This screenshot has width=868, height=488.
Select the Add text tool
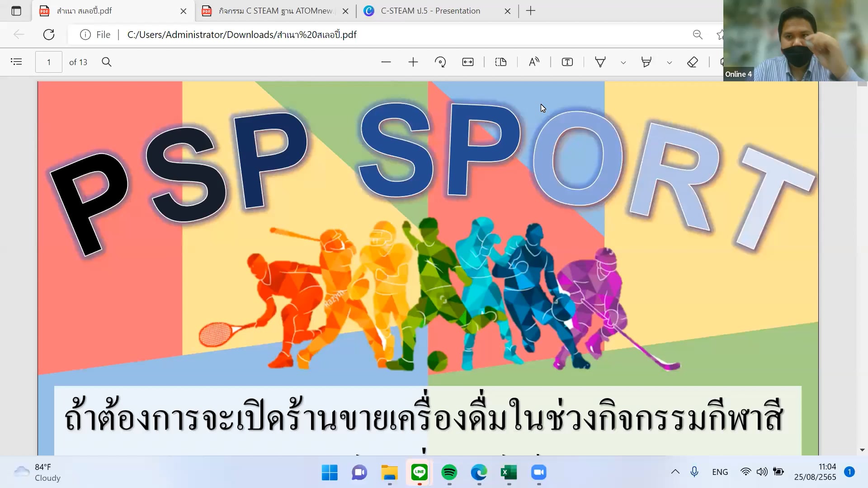click(x=567, y=62)
